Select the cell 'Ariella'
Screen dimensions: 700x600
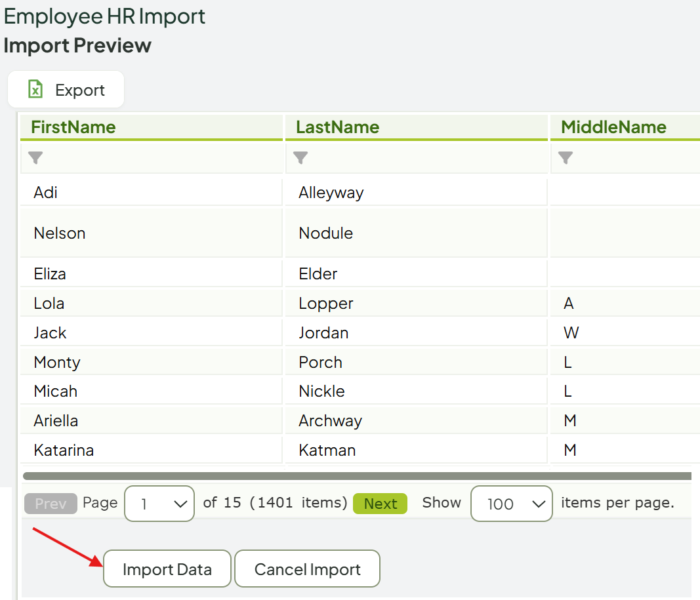click(x=152, y=421)
